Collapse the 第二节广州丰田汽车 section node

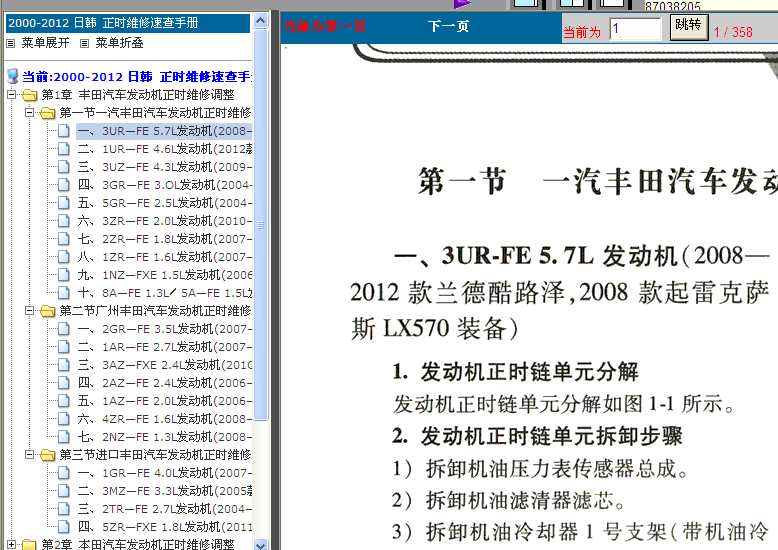29,311
